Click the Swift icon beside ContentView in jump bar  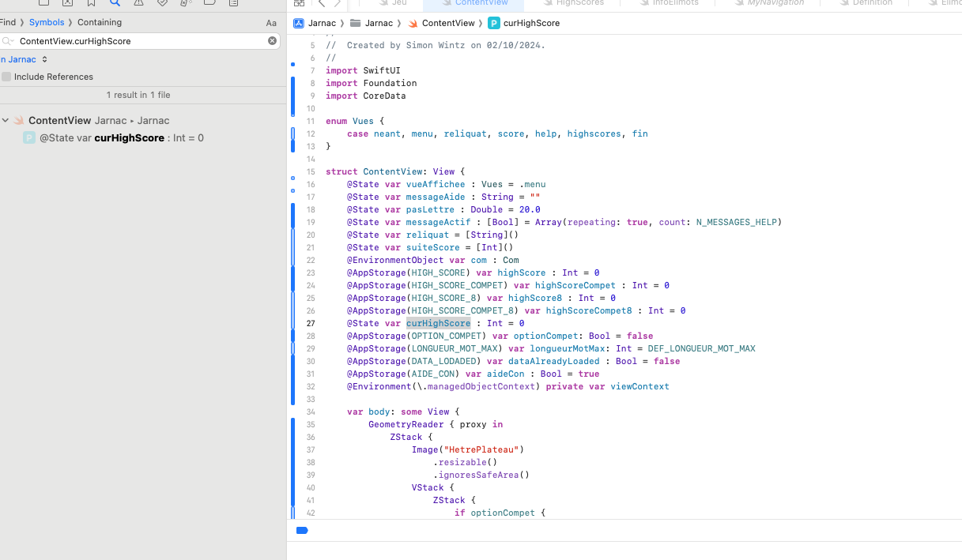pos(413,23)
